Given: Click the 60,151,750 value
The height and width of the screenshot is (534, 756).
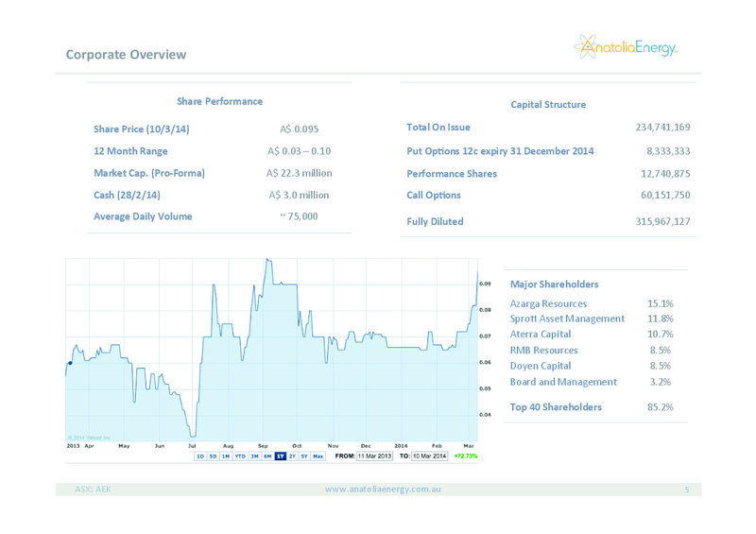Looking at the screenshot, I should pos(665,196).
